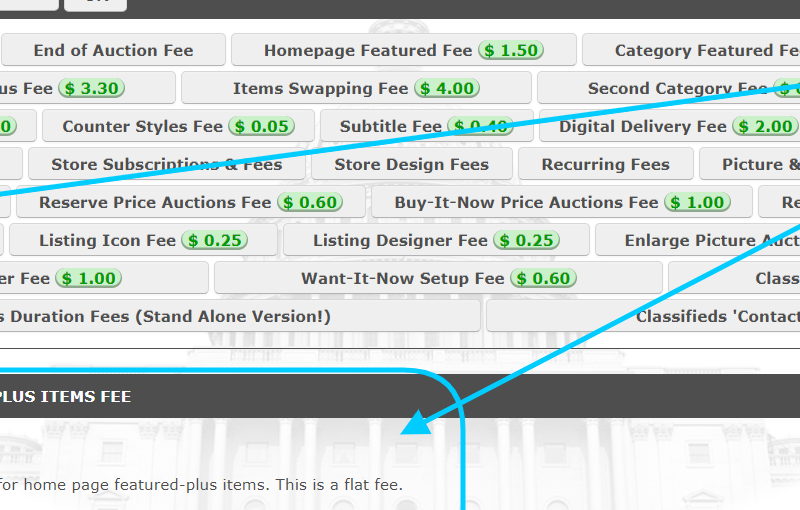Click the $ 4.00 price badge
800x510 pixels.
point(447,88)
